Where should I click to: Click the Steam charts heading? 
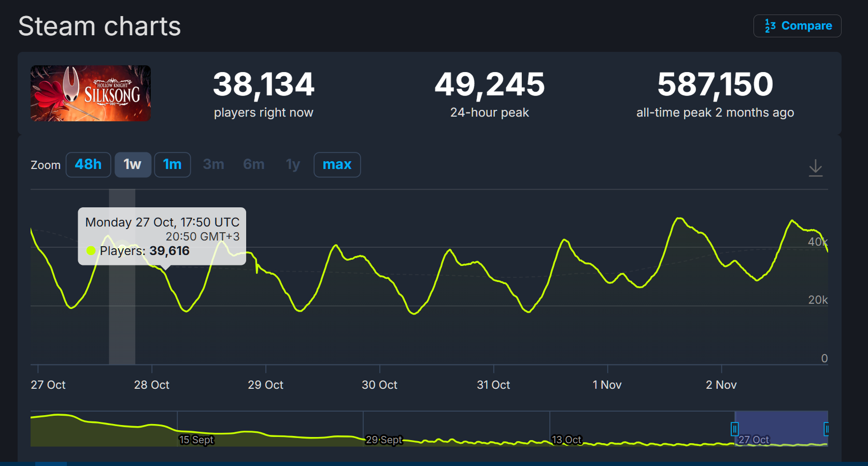pos(99,26)
